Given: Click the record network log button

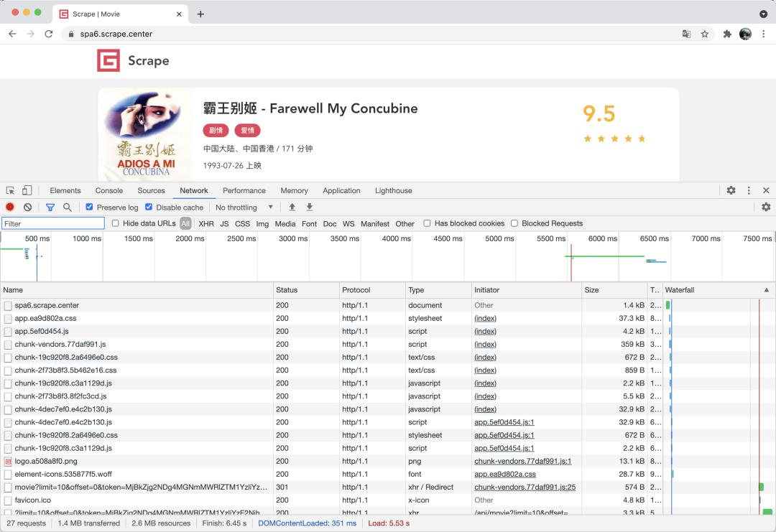Looking at the screenshot, I should [x=10, y=207].
